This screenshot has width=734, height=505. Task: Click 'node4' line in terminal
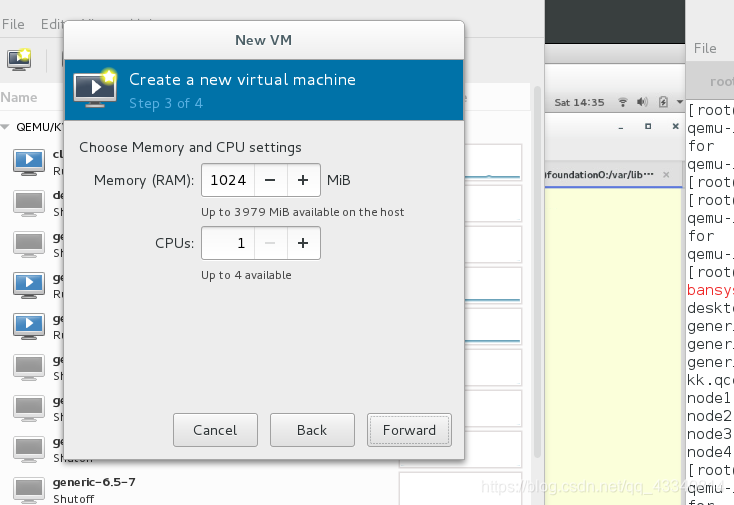(709, 452)
